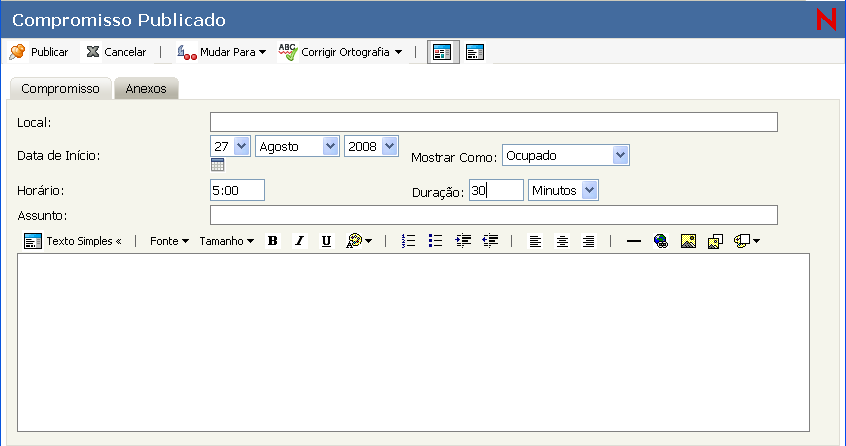Insert an image into the message
Screen dimensions: 846x446
688,241
